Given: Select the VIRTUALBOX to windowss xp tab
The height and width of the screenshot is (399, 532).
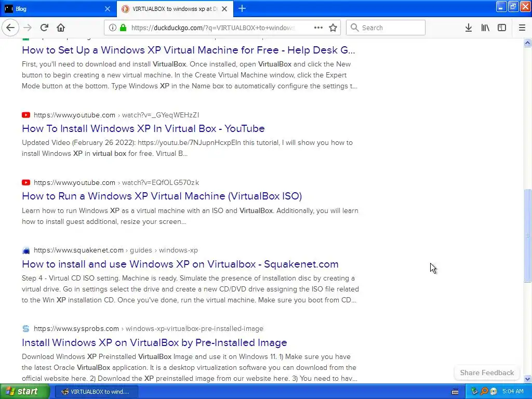Looking at the screenshot, I should pyautogui.click(x=175, y=9).
